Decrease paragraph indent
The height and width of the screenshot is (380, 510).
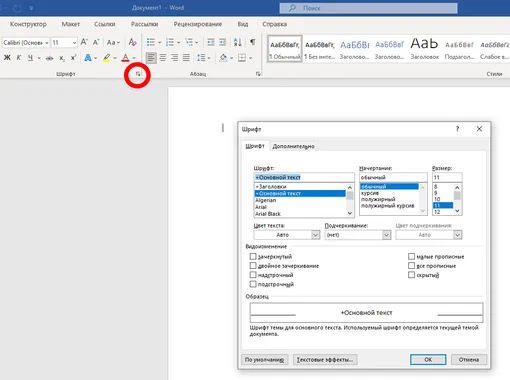click(211, 42)
